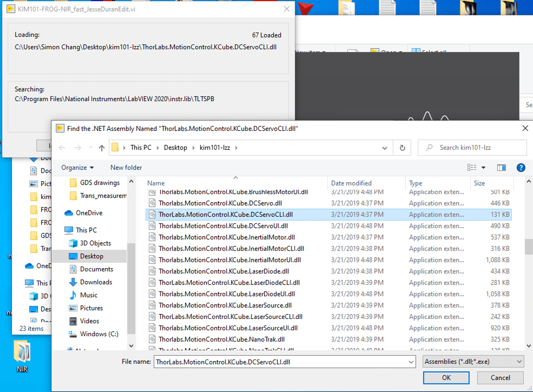Click OK to confirm assembly
This screenshot has height=392, width=533.
click(x=446, y=378)
